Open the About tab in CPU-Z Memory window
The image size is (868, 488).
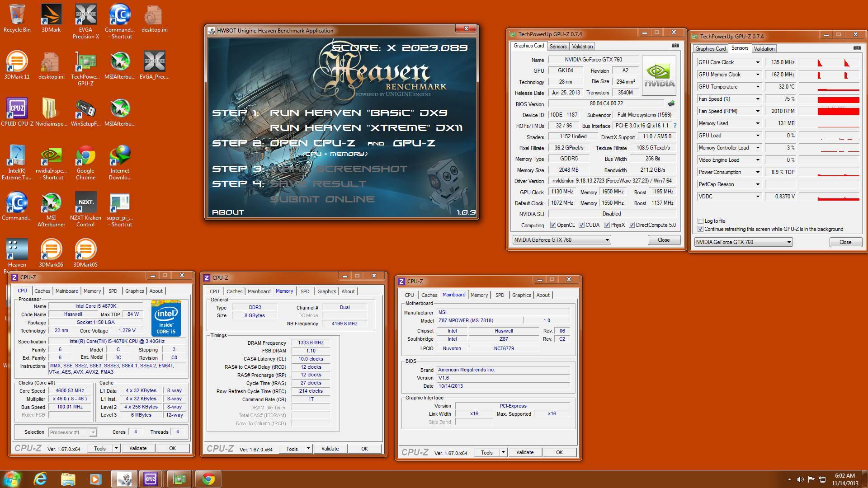(x=348, y=291)
